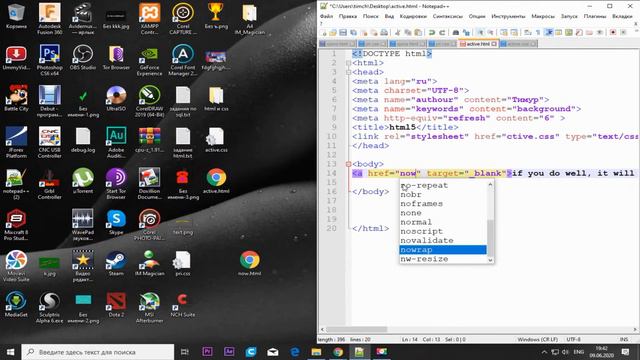Select normal in the autocomplete list

coord(443,222)
